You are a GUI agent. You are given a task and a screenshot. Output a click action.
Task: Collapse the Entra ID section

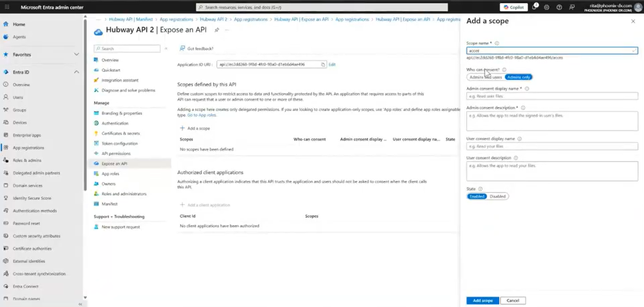click(x=76, y=72)
